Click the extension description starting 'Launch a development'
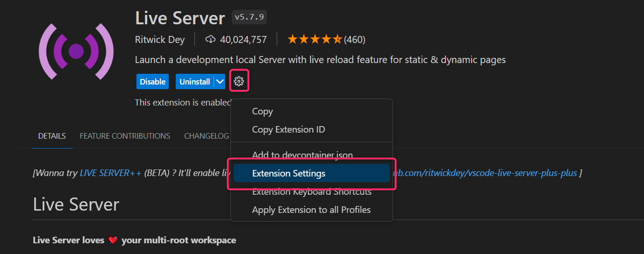 320,60
